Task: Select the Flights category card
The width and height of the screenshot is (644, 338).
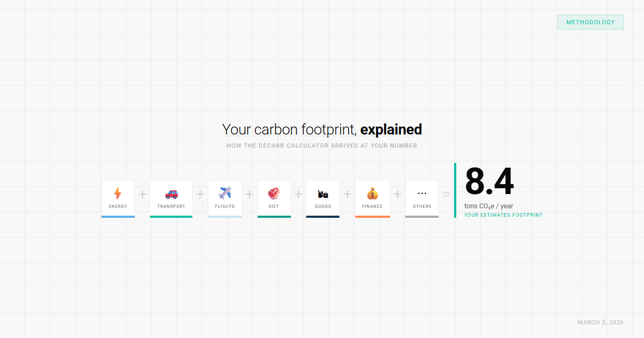Action: [225, 198]
